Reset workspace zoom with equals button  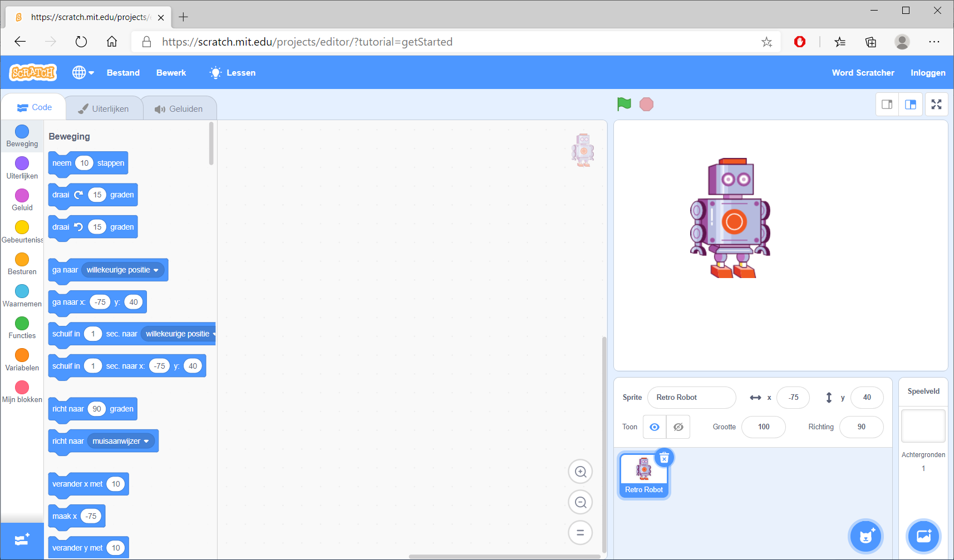tap(581, 533)
